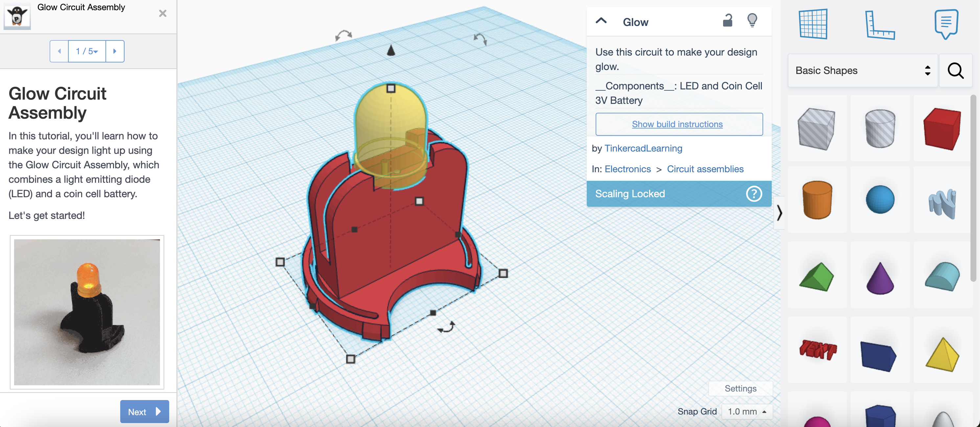Toggle the lock editing padlock
The height and width of the screenshot is (427, 980).
[727, 20]
